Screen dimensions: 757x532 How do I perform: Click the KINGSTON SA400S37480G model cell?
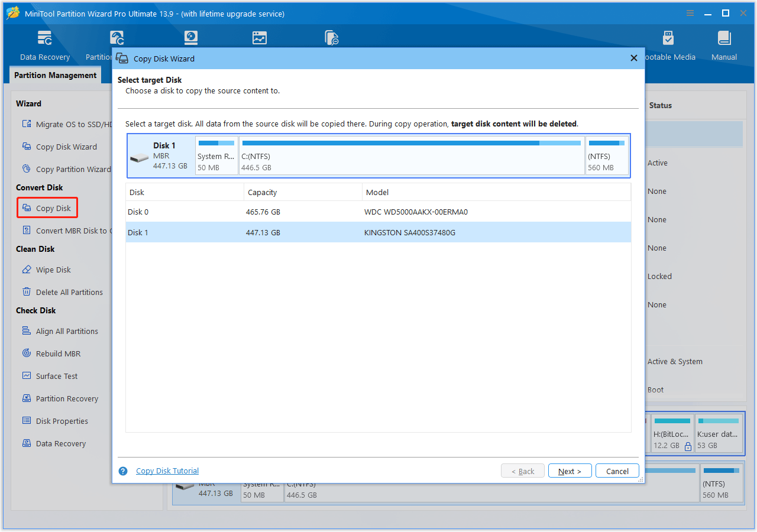pyautogui.click(x=410, y=232)
